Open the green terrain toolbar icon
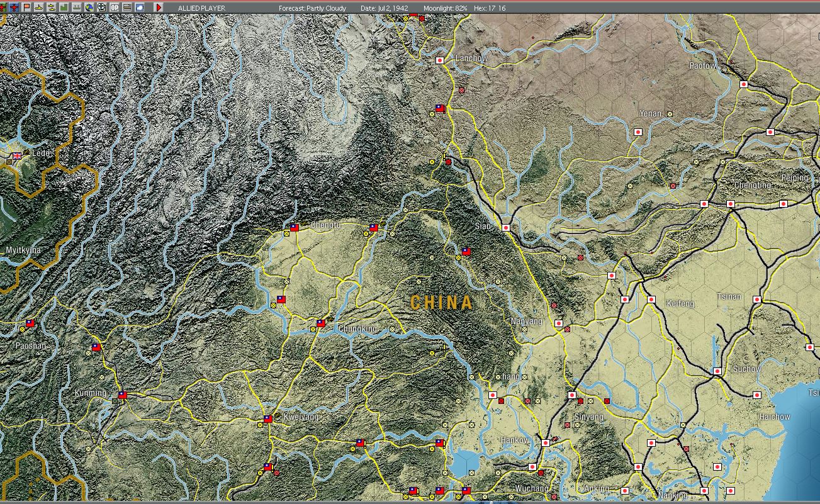This screenshot has width=820, height=504. pos(64,8)
